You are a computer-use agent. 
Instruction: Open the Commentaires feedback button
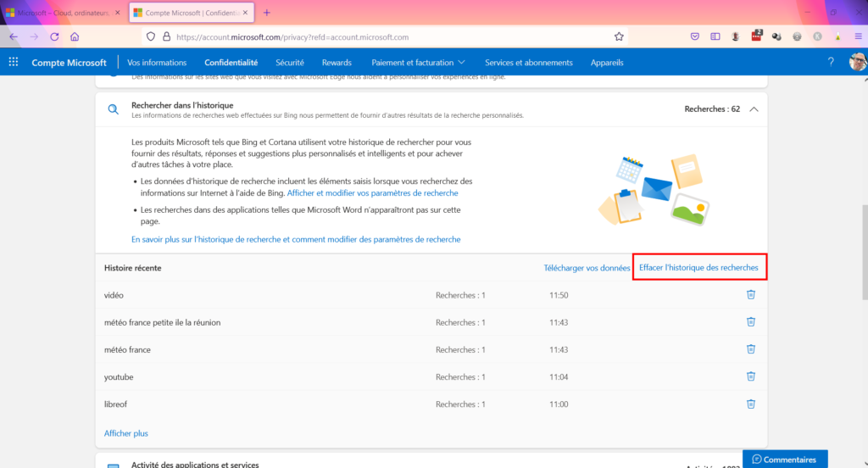[785, 460]
